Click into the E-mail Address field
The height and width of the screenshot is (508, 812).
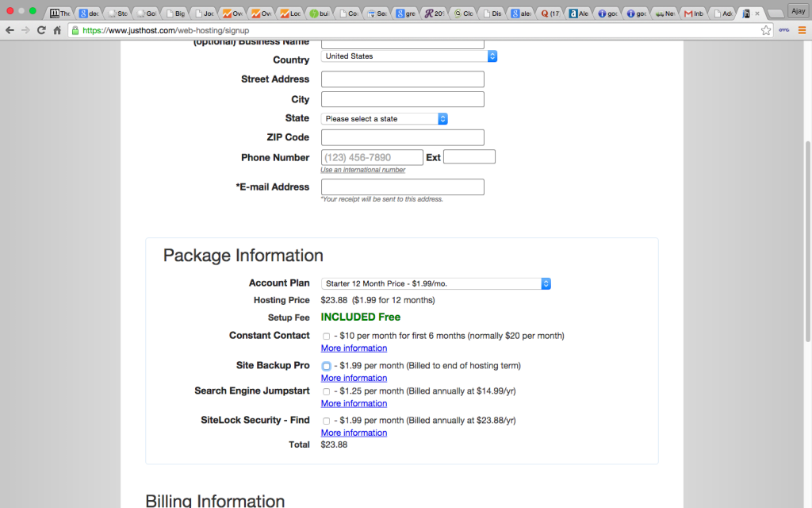402,187
